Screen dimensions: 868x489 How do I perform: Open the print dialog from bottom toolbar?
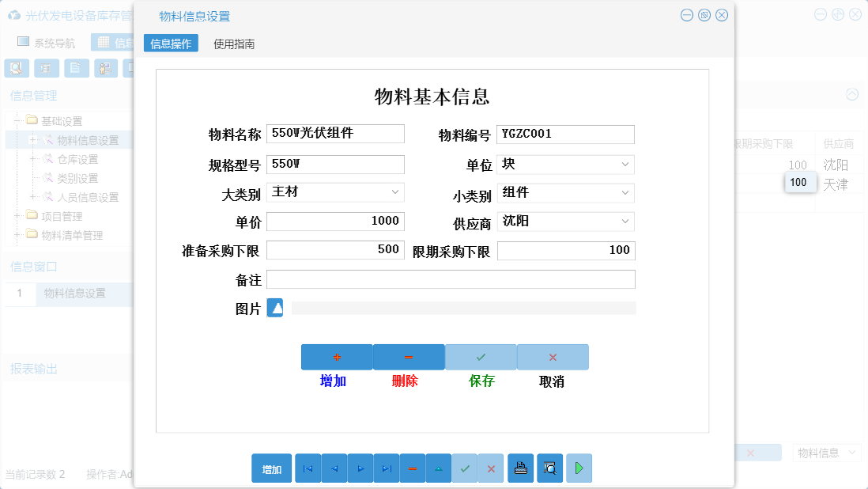coord(521,468)
